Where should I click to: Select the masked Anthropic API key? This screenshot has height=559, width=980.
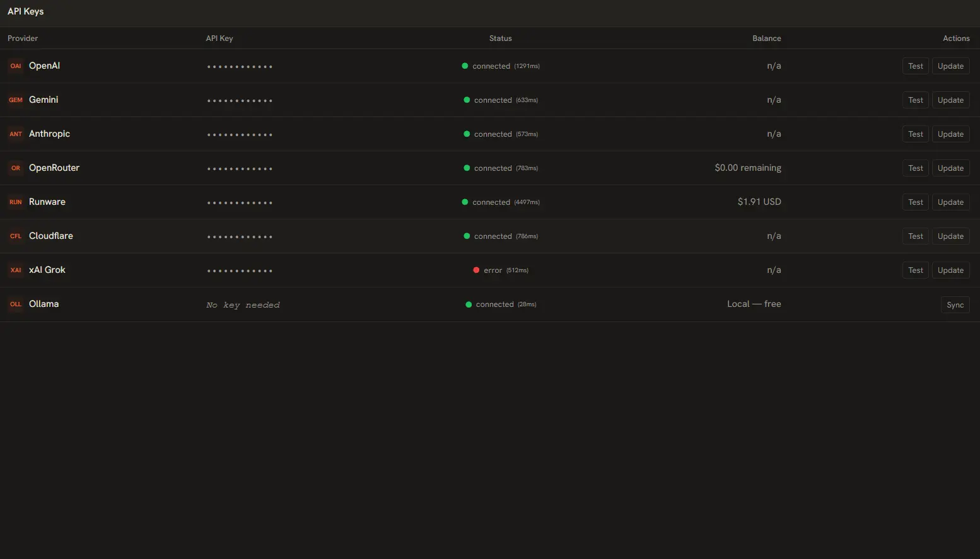tap(240, 135)
